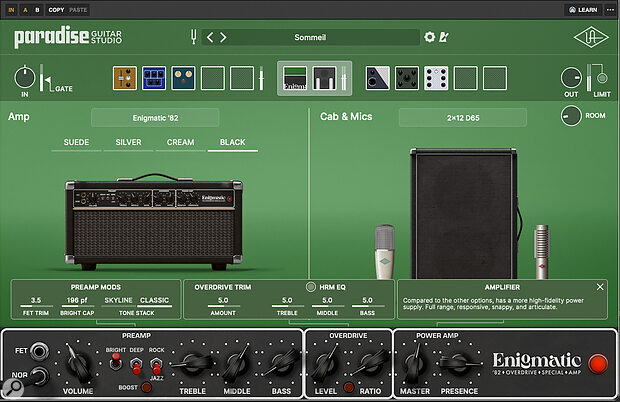Open the 2x12 D65 cabinet selector

(x=463, y=118)
